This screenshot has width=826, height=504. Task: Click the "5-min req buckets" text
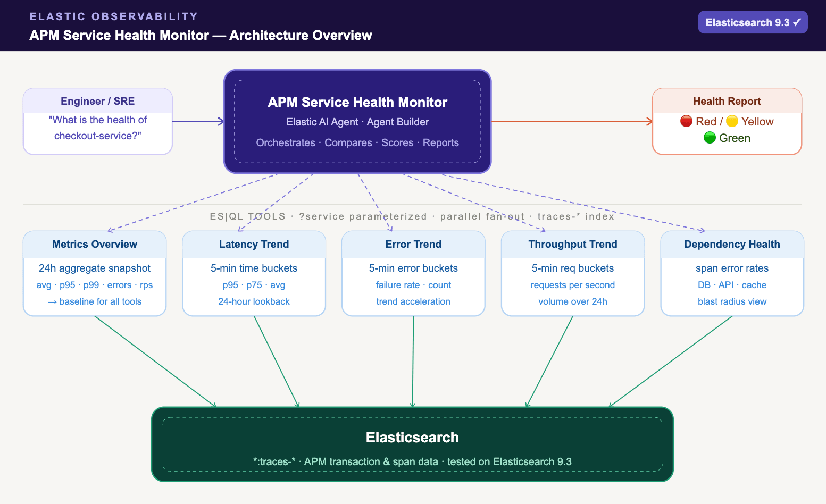pyautogui.click(x=573, y=268)
